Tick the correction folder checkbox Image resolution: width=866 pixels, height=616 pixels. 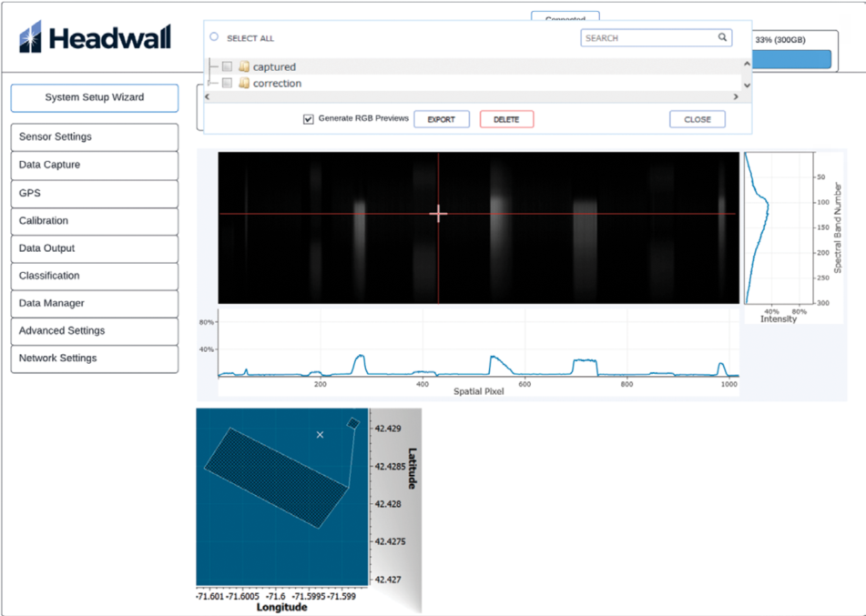(227, 84)
